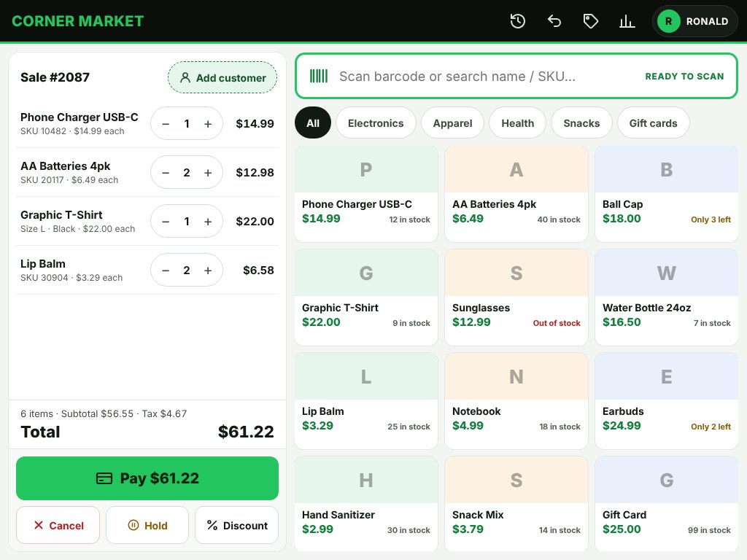Open the bar chart reports icon
Screen dimensions: 747x560
click(627, 21)
